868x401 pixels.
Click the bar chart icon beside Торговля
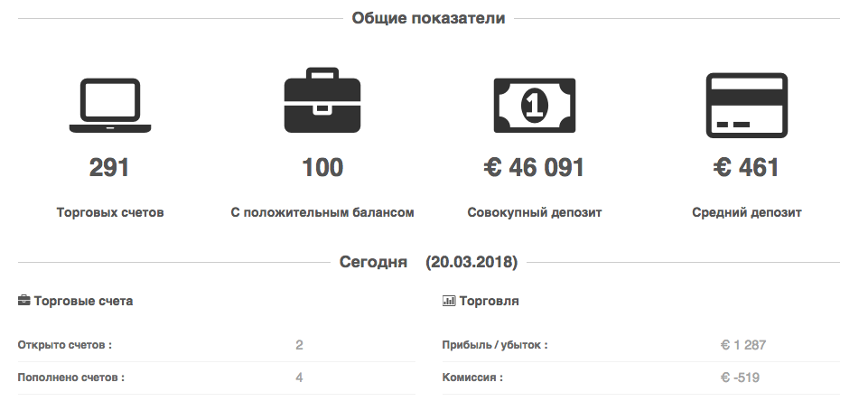pos(449,301)
